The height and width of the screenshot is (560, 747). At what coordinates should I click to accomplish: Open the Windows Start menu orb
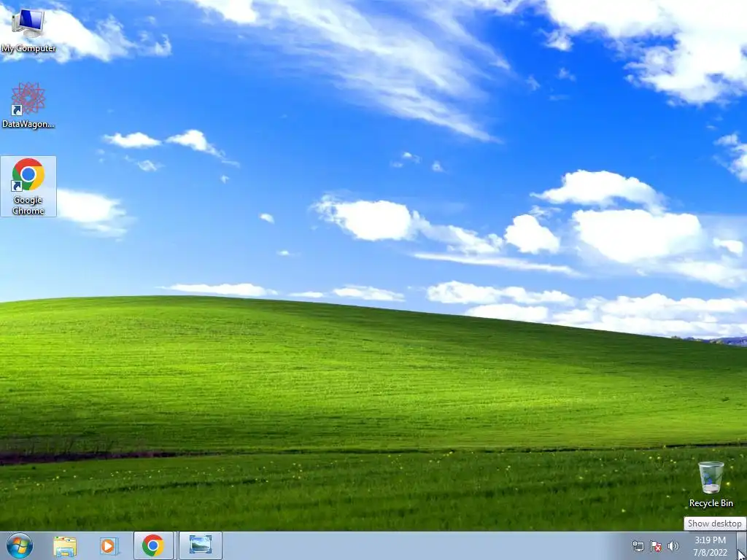tap(20, 545)
